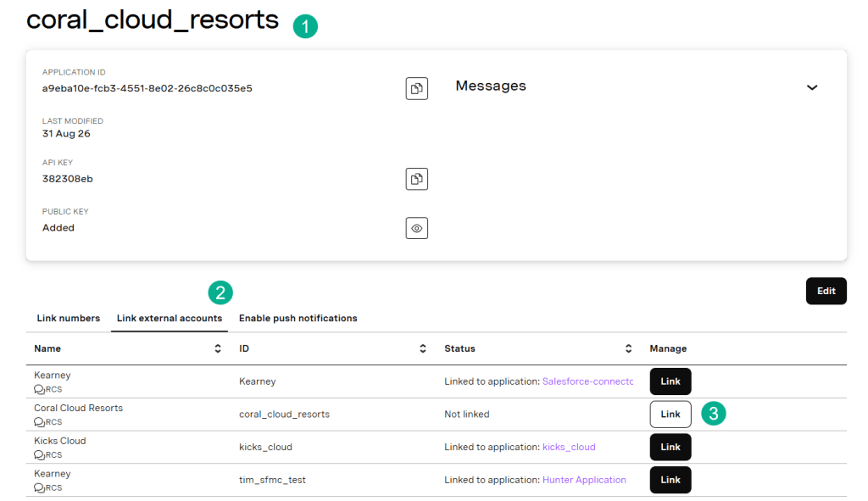The width and height of the screenshot is (868, 501).
Task: Click the 'Kicks Cloud' name cell
Action: [x=60, y=441]
